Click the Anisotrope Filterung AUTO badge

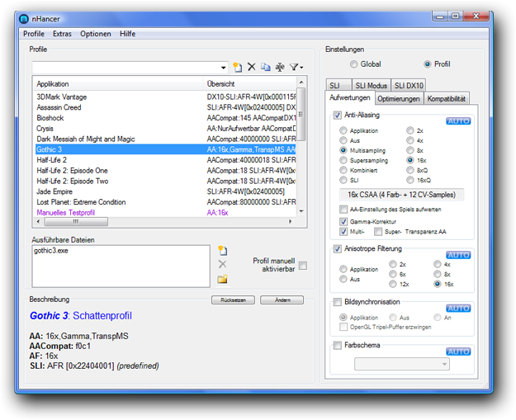[458, 255]
